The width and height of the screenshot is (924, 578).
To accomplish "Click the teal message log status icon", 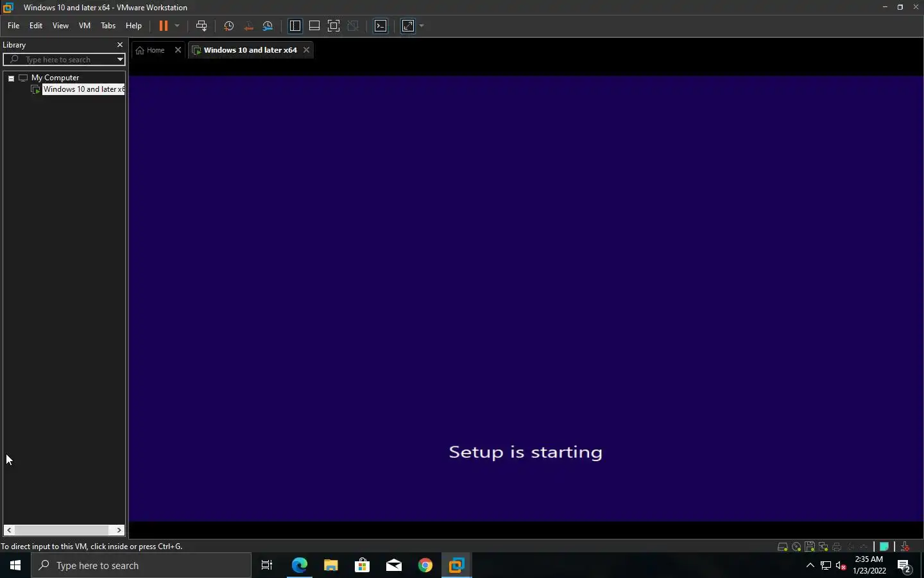I will point(884,547).
